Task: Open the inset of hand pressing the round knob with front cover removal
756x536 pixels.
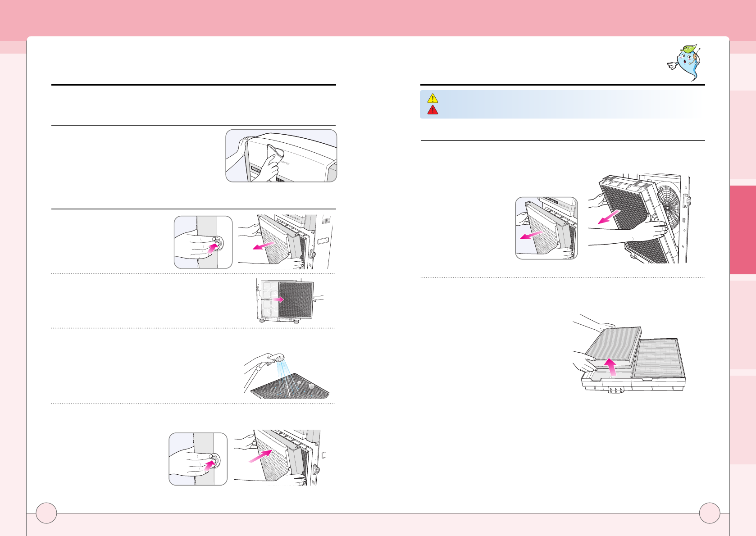Action: point(203,242)
